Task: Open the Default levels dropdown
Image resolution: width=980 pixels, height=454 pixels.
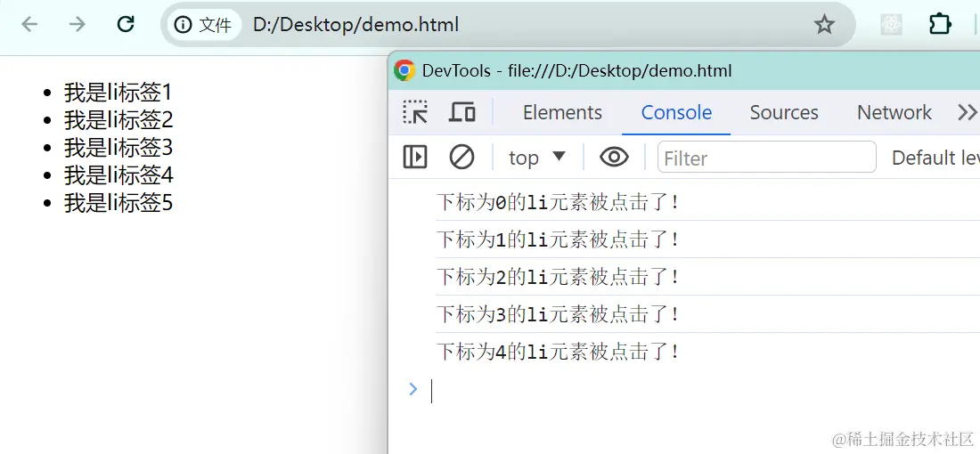Action: [935, 158]
